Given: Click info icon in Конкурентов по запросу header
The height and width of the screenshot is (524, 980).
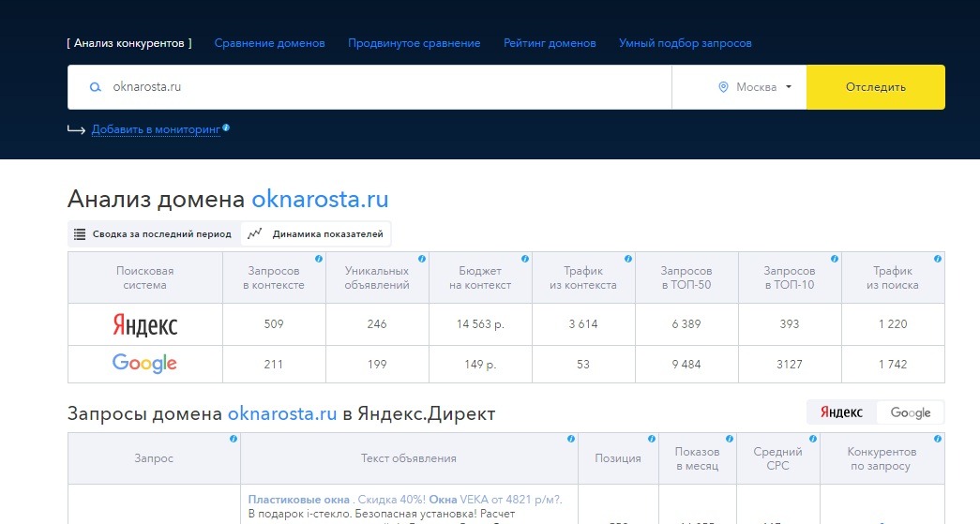Looking at the screenshot, I should (938, 439).
